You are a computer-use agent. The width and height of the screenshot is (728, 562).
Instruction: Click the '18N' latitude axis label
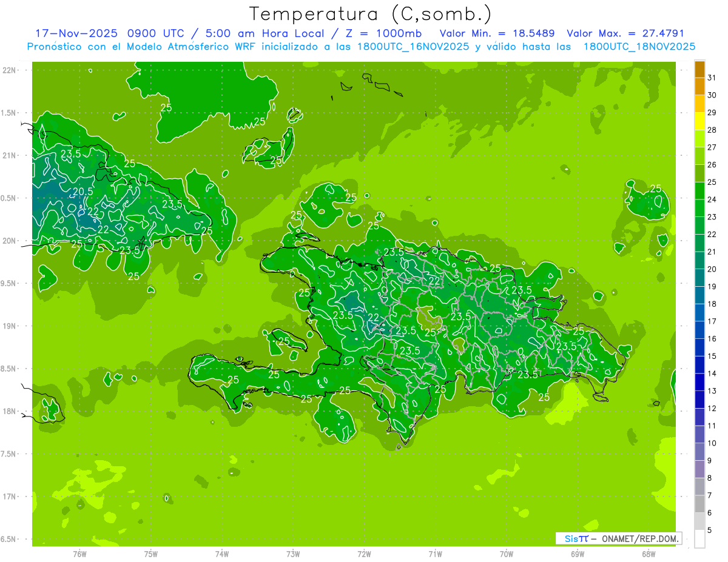(x=10, y=411)
